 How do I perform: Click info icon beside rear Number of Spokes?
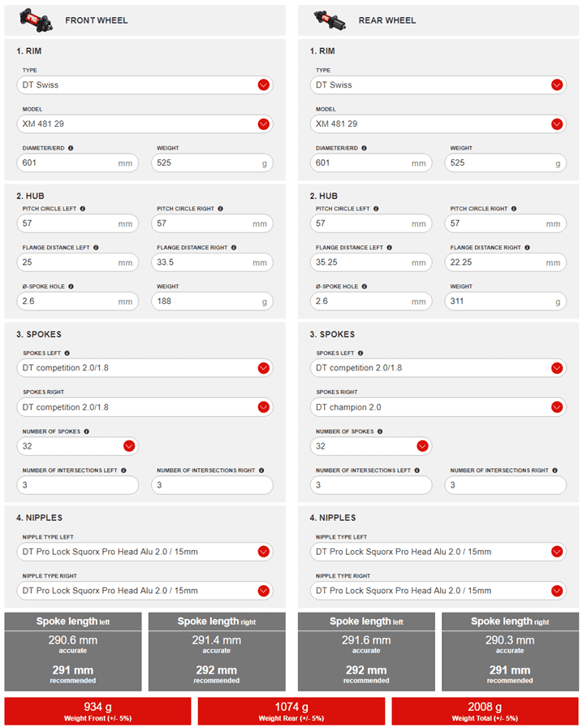[380, 431]
